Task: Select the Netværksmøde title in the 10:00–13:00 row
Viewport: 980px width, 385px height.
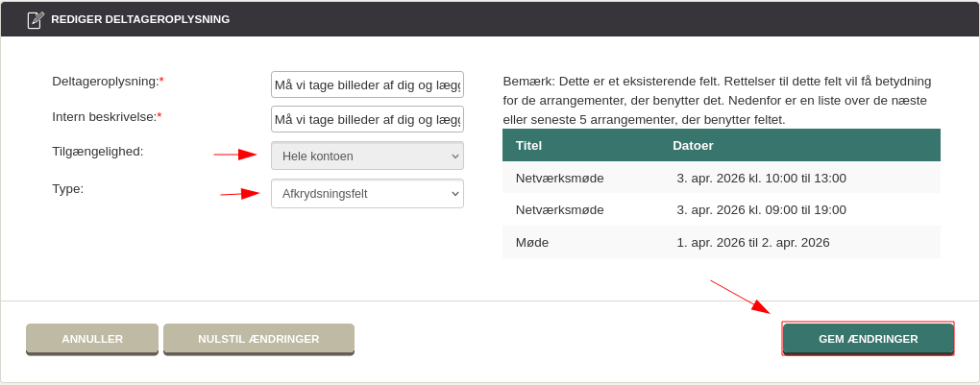Action: [559, 178]
